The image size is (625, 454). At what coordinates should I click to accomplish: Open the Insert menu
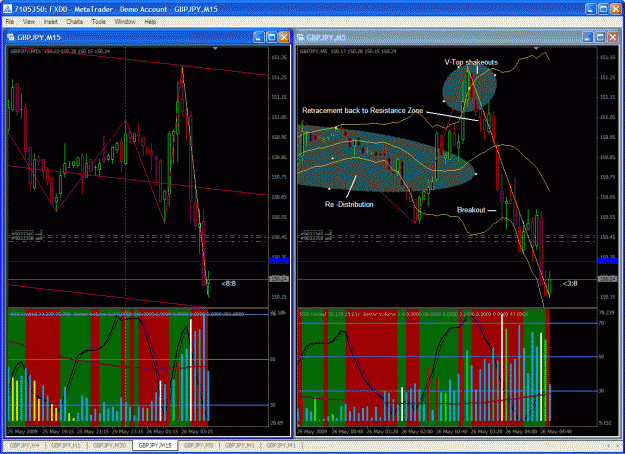(x=51, y=22)
